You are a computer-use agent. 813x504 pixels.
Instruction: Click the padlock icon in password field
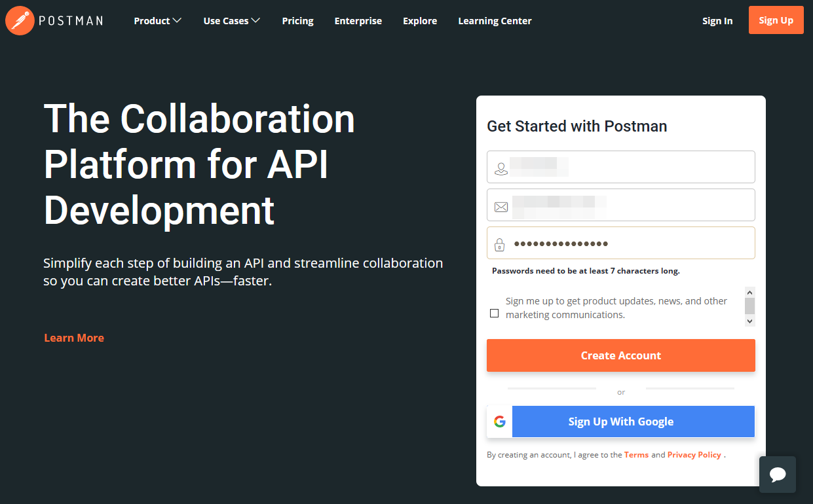500,245
